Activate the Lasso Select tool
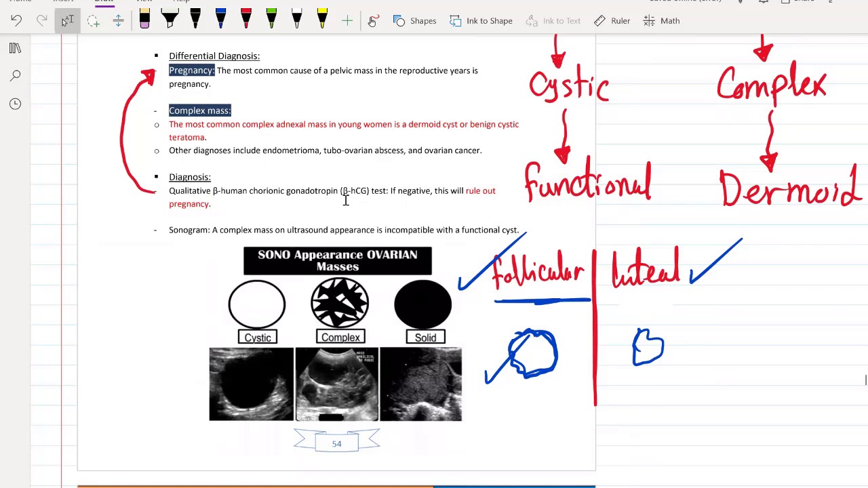This screenshot has height=488, width=868. pyautogui.click(x=93, y=21)
